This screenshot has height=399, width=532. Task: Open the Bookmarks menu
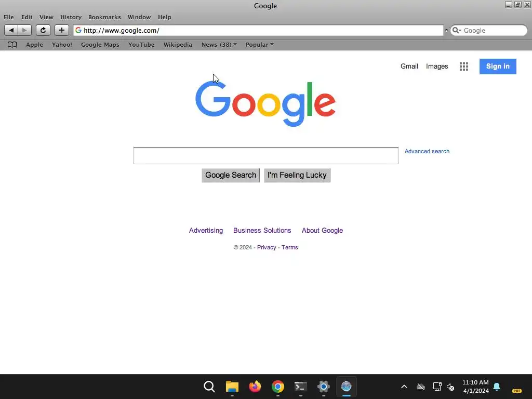104,17
